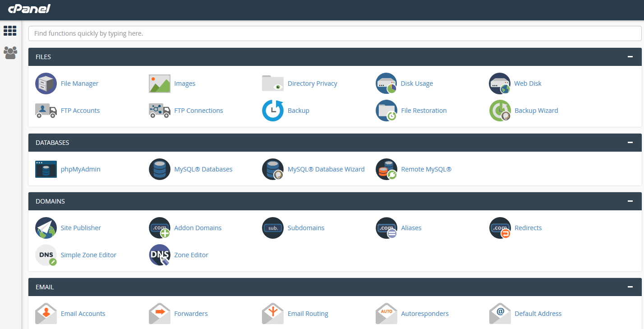This screenshot has height=329, width=644.
Task: Open the Site Publisher link
Action: click(81, 228)
